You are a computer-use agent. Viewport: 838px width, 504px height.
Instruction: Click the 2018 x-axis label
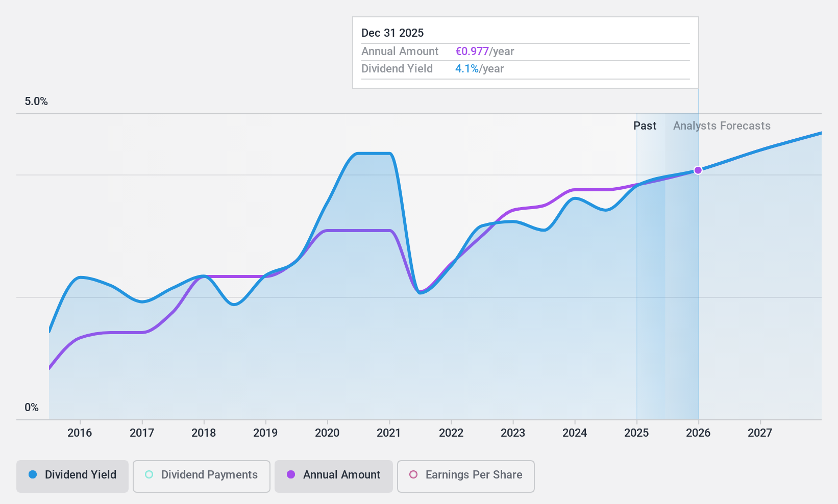click(x=204, y=433)
